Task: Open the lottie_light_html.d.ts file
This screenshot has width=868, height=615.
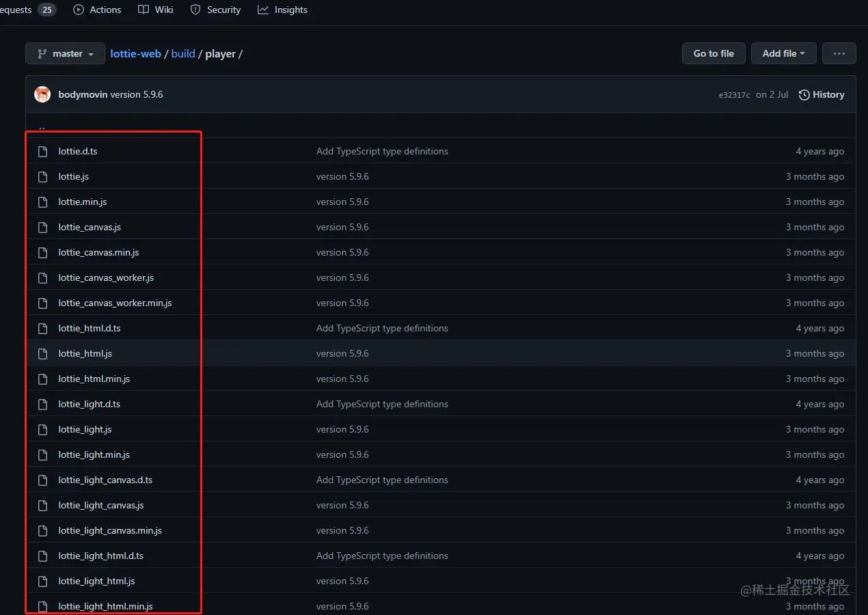Action: pyautogui.click(x=101, y=556)
